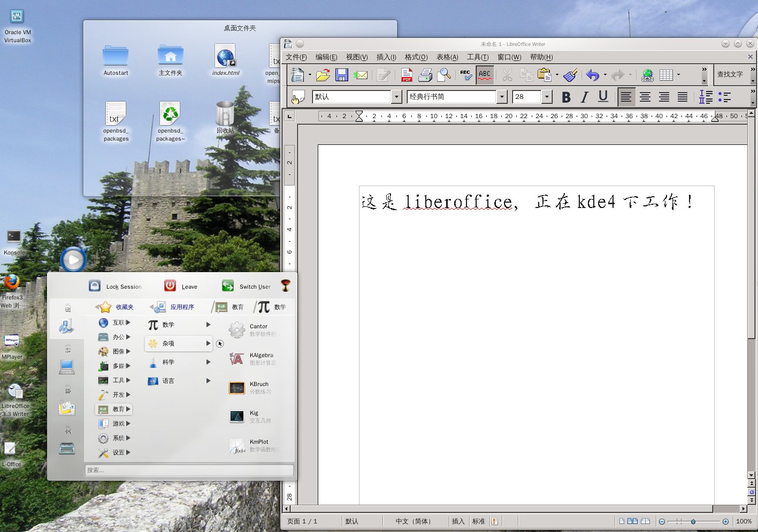The height and width of the screenshot is (532, 758).
Task: Click the Print file directly icon
Action: coord(425,75)
